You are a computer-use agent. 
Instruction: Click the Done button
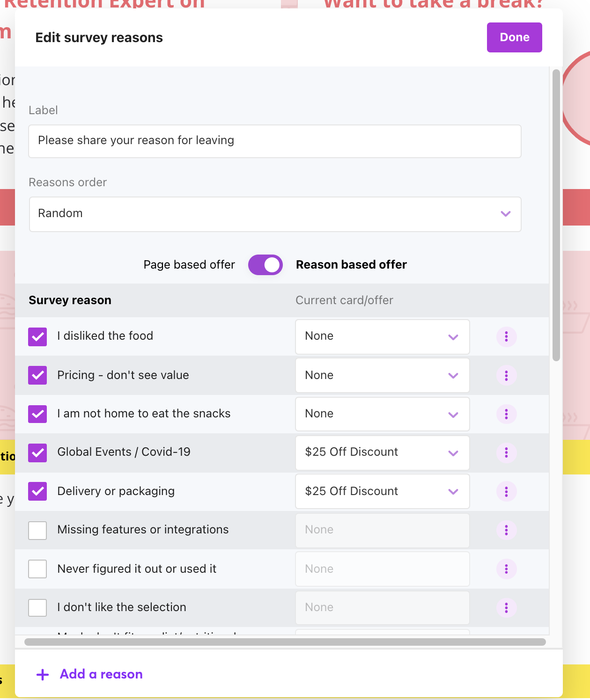[514, 37]
